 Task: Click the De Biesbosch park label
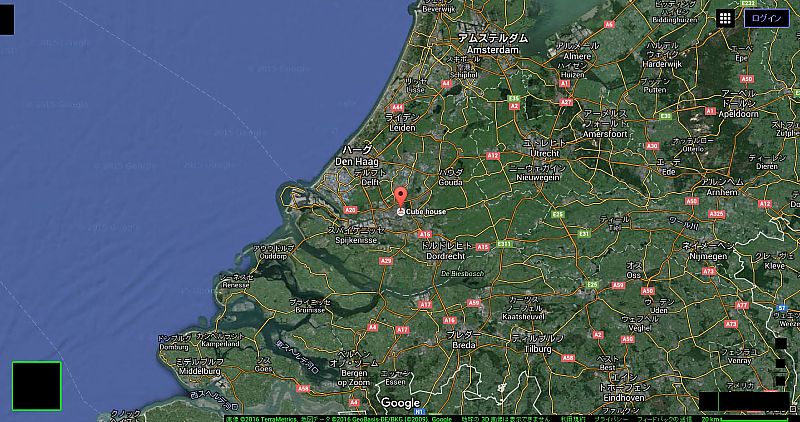pyautogui.click(x=462, y=274)
